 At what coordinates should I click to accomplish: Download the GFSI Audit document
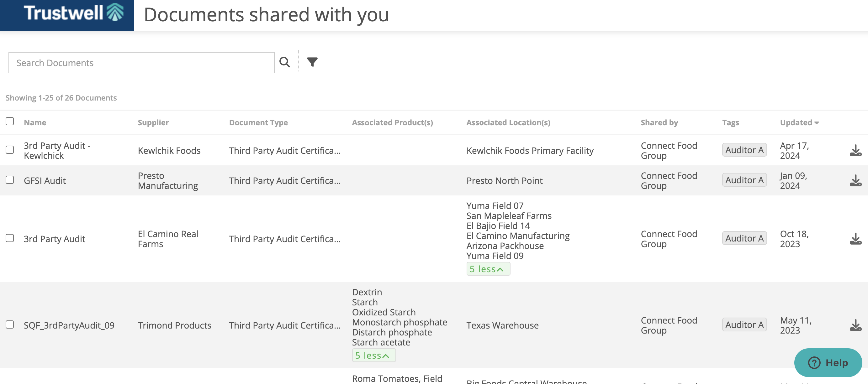click(x=855, y=180)
